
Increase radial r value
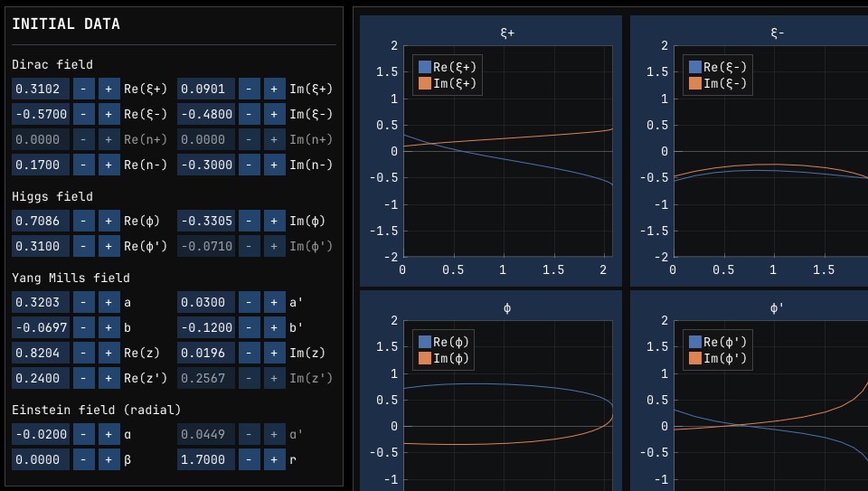pyautogui.click(x=275, y=459)
